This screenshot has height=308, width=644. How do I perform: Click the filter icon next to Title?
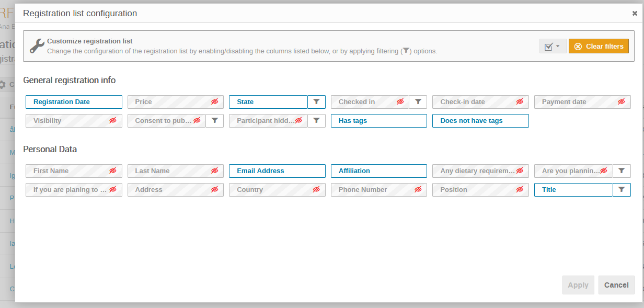click(622, 190)
